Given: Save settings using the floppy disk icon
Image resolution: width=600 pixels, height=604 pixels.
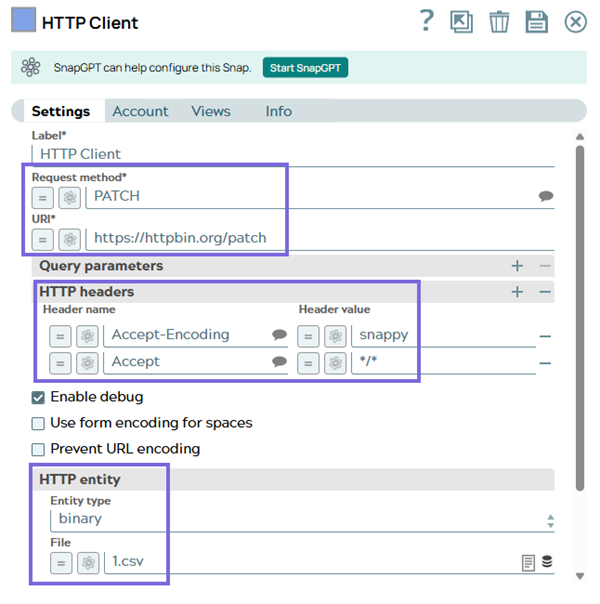Looking at the screenshot, I should pyautogui.click(x=536, y=22).
